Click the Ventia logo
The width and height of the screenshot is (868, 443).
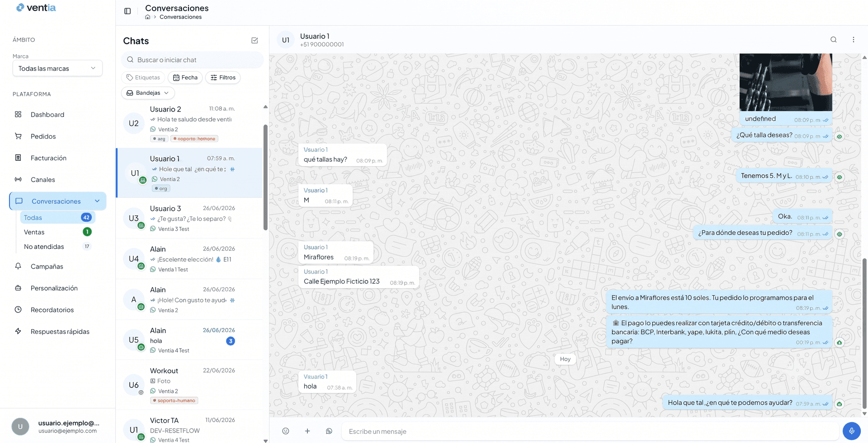click(x=36, y=8)
